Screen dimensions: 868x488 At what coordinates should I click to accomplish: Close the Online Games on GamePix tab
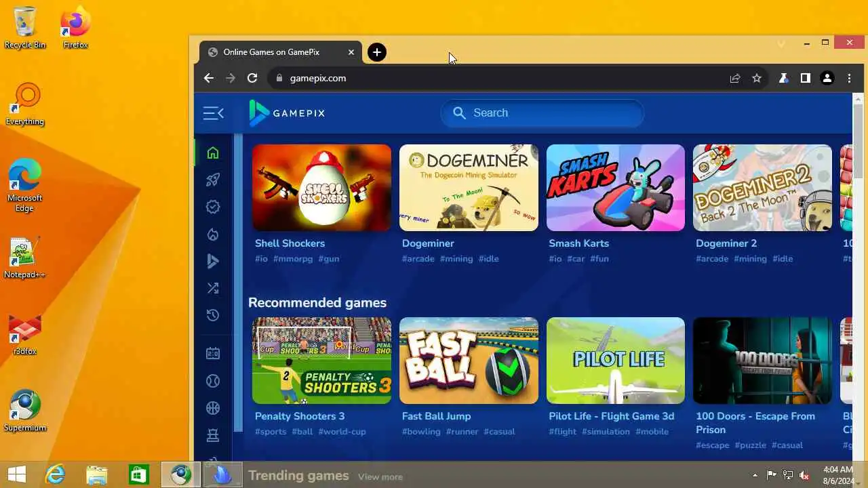[x=351, y=52]
